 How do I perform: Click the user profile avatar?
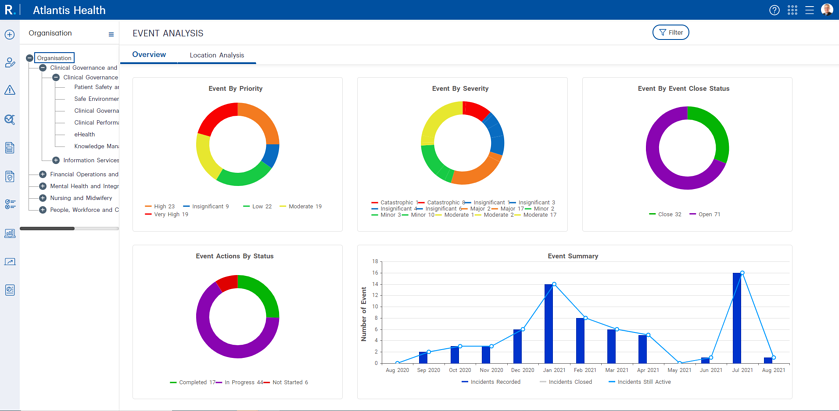point(827,10)
